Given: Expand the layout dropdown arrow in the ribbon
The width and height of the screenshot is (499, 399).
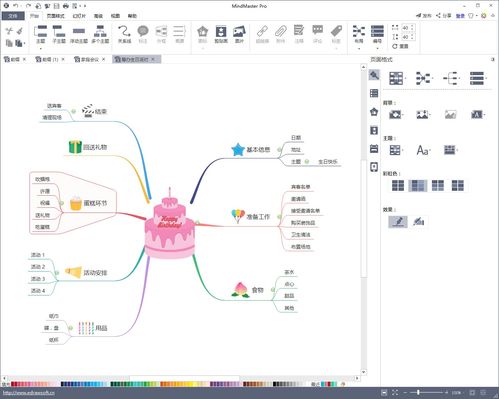Looking at the screenshot, I should click(359, 49).
